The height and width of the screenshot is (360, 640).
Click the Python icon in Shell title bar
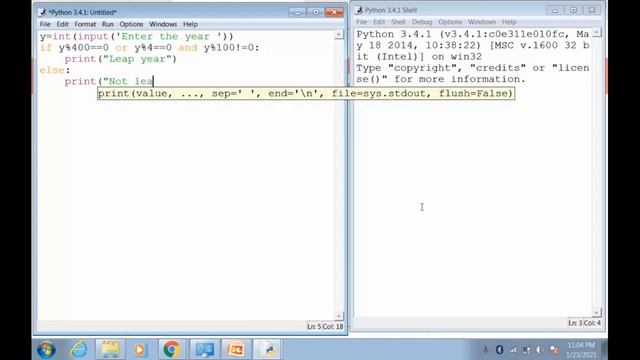pos(359,10)
